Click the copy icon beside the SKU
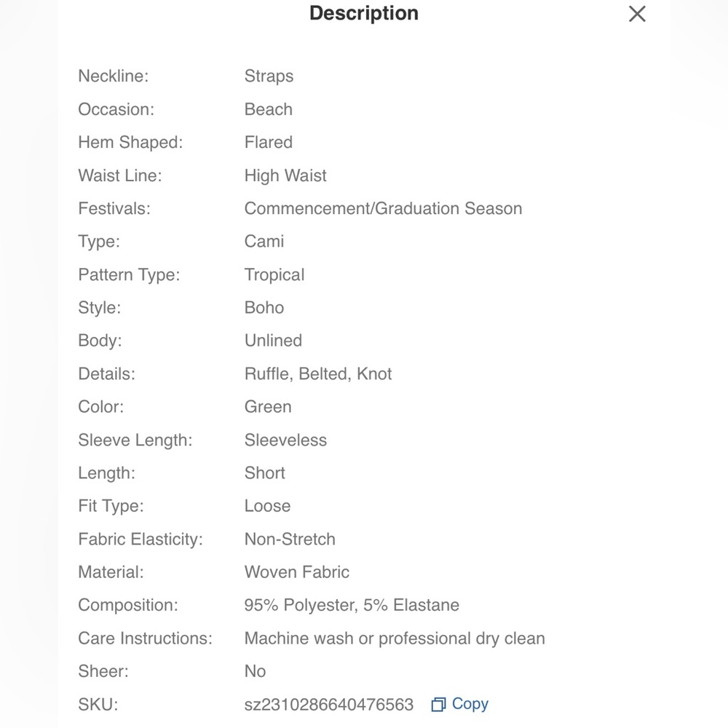728x728 pixels. tap(438, 704)
